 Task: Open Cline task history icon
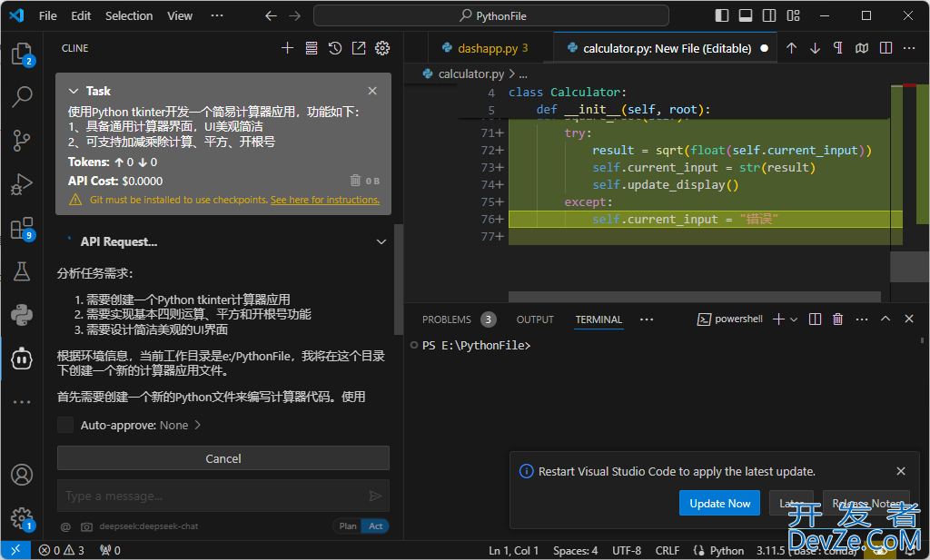[x=335, y=48]
